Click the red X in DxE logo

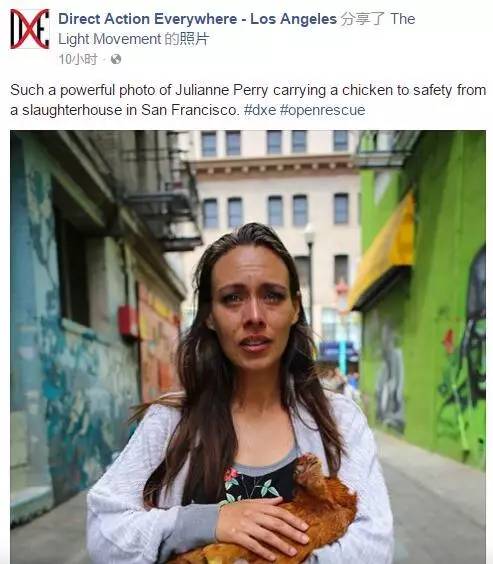pos(29,29)
